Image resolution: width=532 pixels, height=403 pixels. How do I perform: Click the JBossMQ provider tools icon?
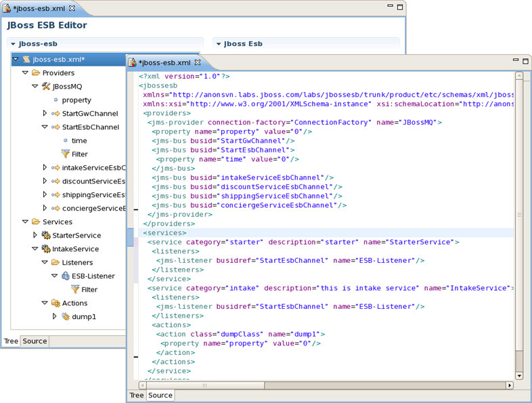point(46,86)
